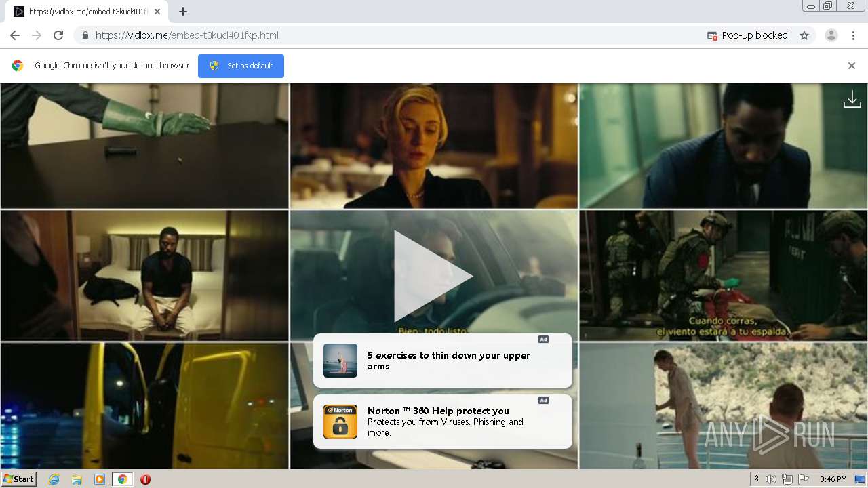Click Ad badge on exercises ad
868x488 pixels.
543,339
